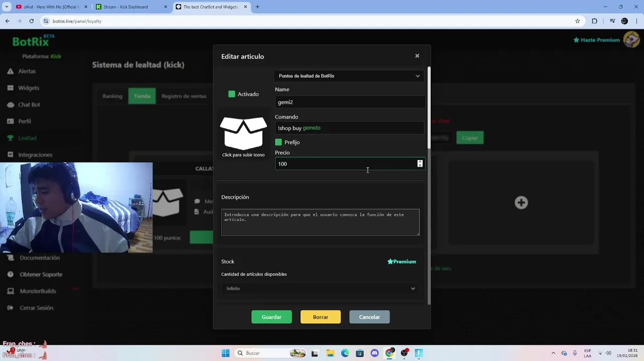Open Discord from the taskbar

coord(374,353)
